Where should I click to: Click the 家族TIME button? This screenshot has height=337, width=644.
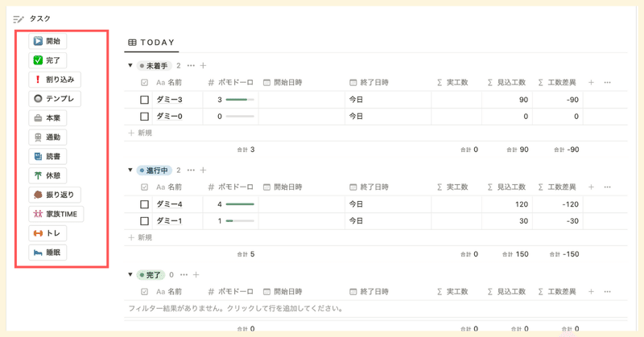coord(56,214)
